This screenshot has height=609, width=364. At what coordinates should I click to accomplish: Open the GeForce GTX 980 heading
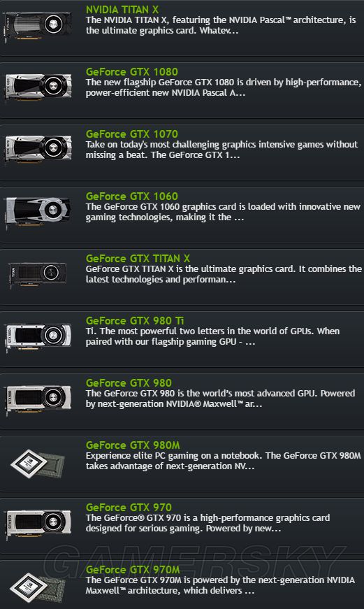pos(129,382)
